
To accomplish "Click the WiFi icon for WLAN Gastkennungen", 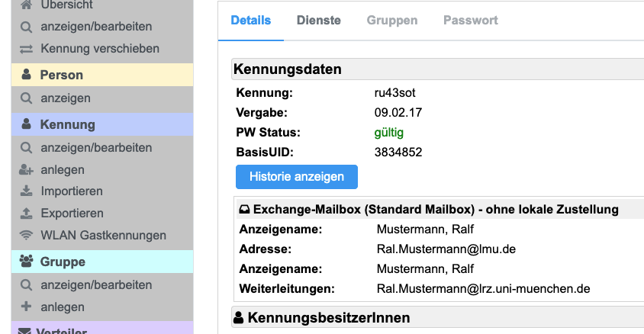I will pyautogui.click(x=26, y=236).
